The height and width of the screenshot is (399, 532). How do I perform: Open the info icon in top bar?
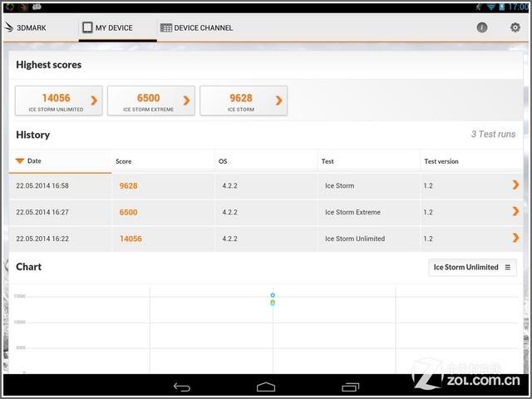pos(482,27)
